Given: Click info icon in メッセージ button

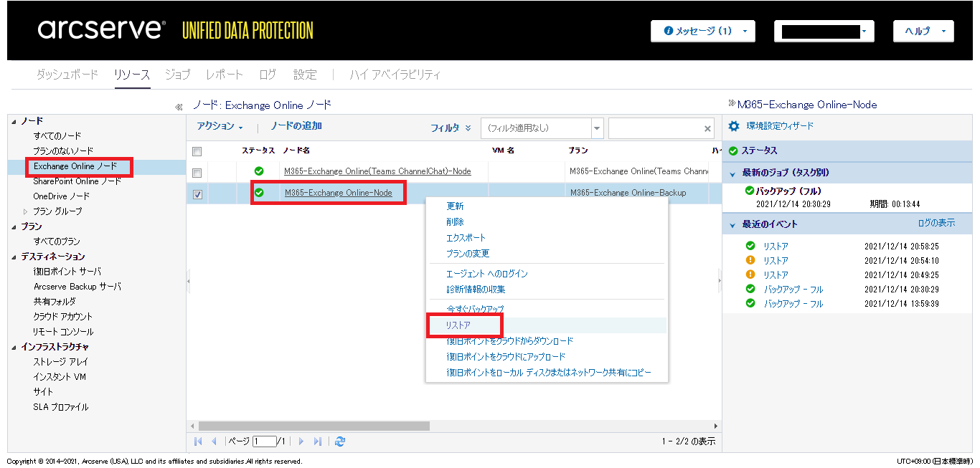Looking at the screenshot, I should [669, 31].
